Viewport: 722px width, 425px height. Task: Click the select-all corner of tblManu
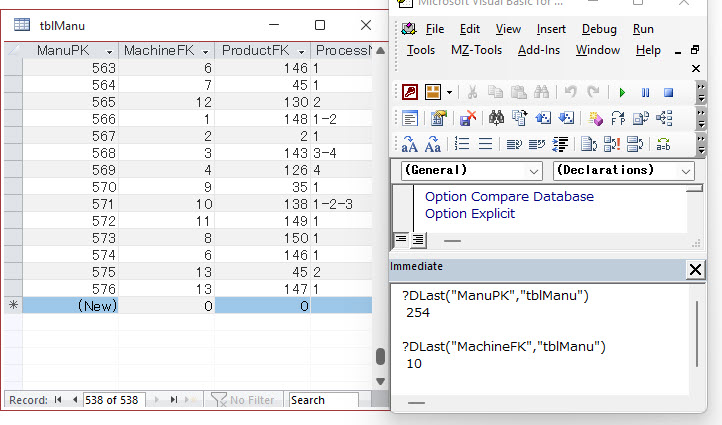13,50
